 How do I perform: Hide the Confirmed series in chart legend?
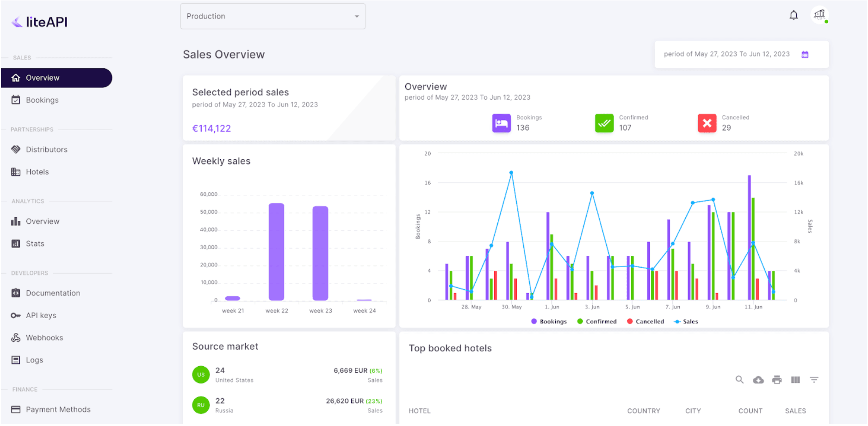point(597,321)
